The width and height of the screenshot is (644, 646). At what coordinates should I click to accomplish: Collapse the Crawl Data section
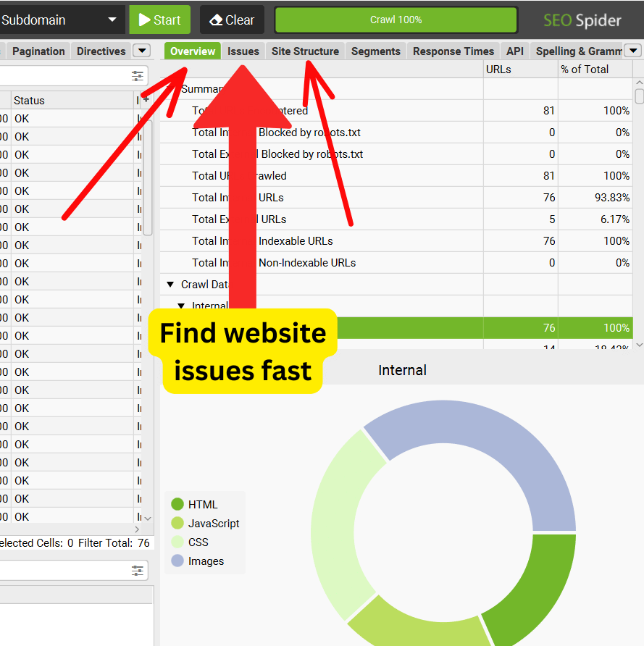(171, 284)
